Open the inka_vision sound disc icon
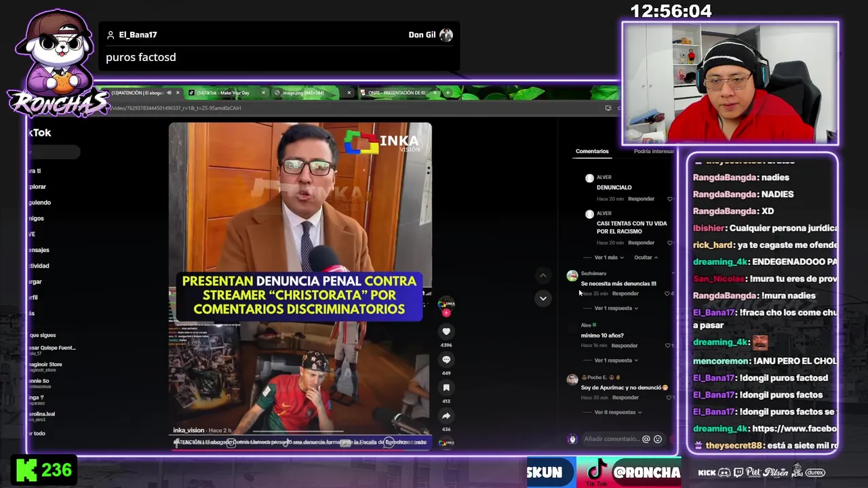 tap(446, 443)
